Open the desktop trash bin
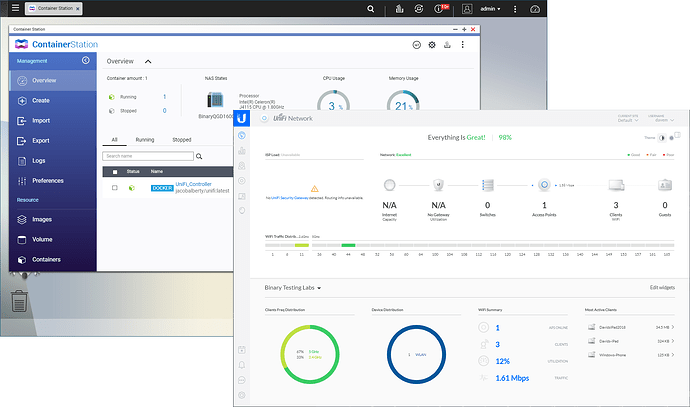This screenshot has height=407, width=690. point(19,301)
